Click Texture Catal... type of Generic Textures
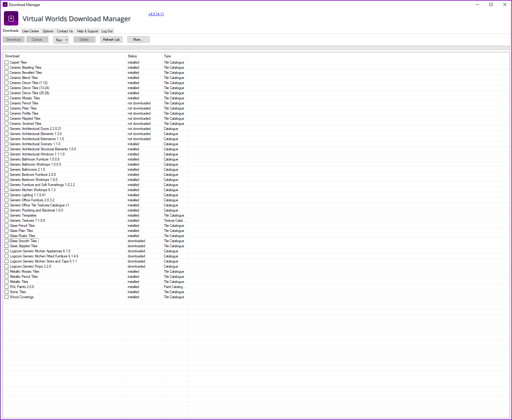Screen dimensions: 512x420 (x=175, y=220)
